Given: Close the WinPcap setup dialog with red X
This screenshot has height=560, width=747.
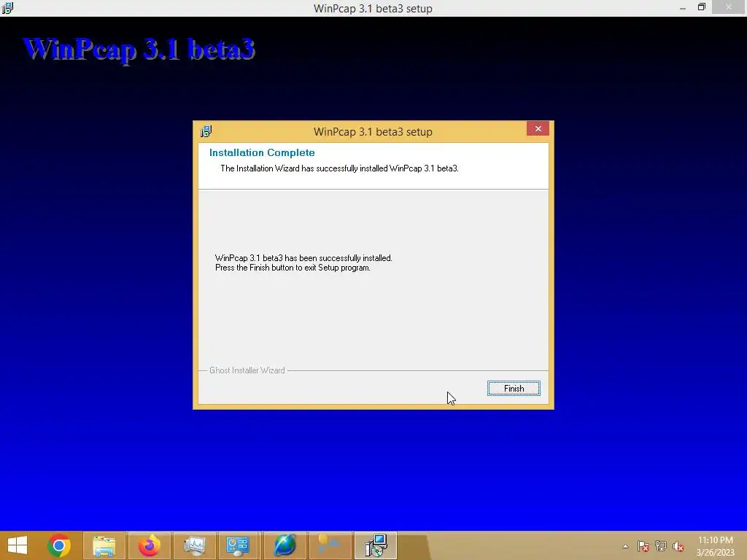Looking at the screenshot, I should click(x=538, y=128).
